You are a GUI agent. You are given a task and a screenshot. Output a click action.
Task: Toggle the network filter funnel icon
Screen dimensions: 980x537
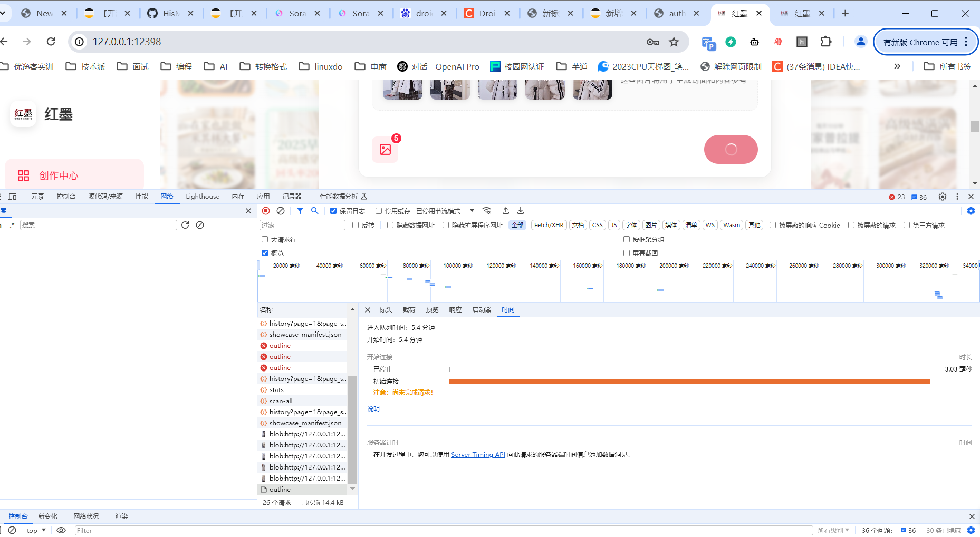pyautogui.click(x=300, y=211)
